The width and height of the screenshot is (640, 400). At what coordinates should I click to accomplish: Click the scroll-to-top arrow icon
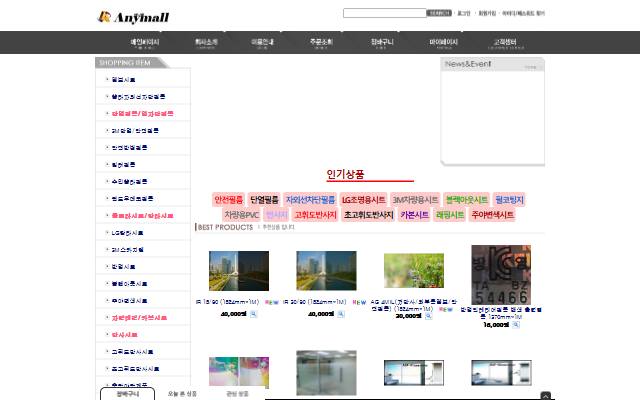pyautogui.click(x=546, y=396)
